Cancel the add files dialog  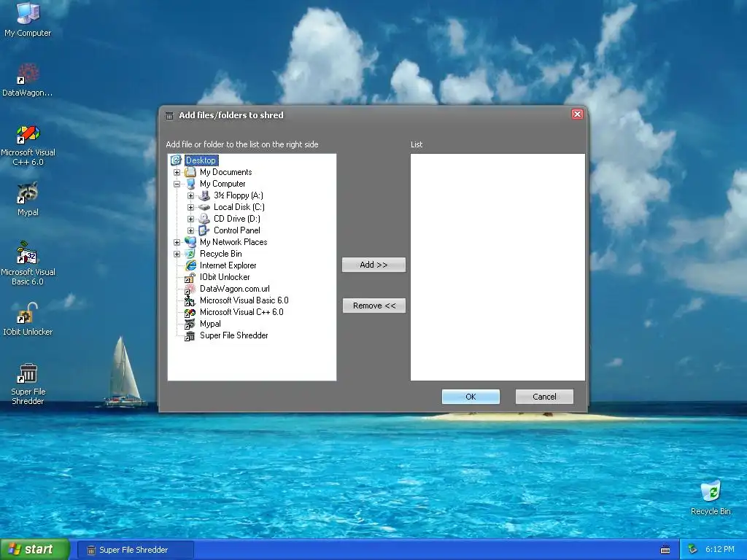(x=544, y=397)
